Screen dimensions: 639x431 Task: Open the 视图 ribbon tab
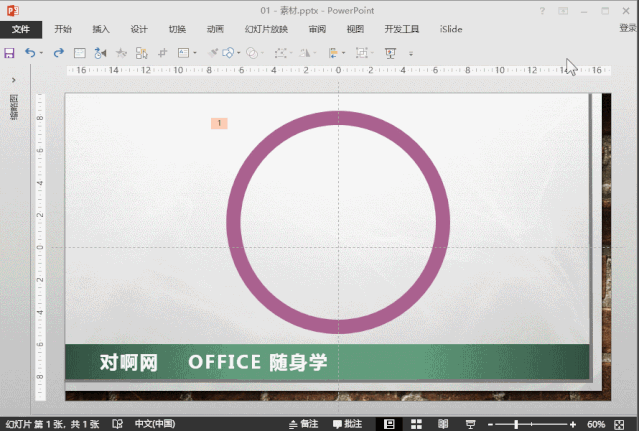click(x=355, y=29)
